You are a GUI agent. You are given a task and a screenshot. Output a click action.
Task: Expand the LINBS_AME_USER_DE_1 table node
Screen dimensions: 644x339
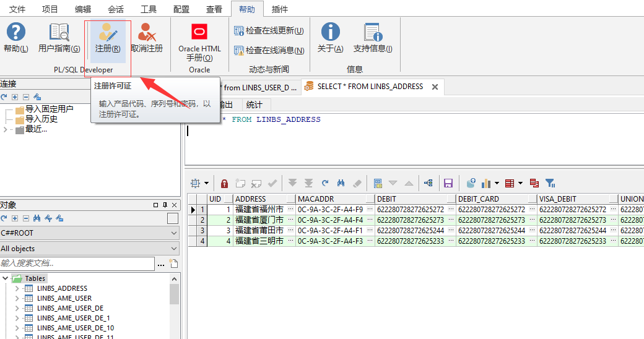pyautogui.click(x=17, y=318)
